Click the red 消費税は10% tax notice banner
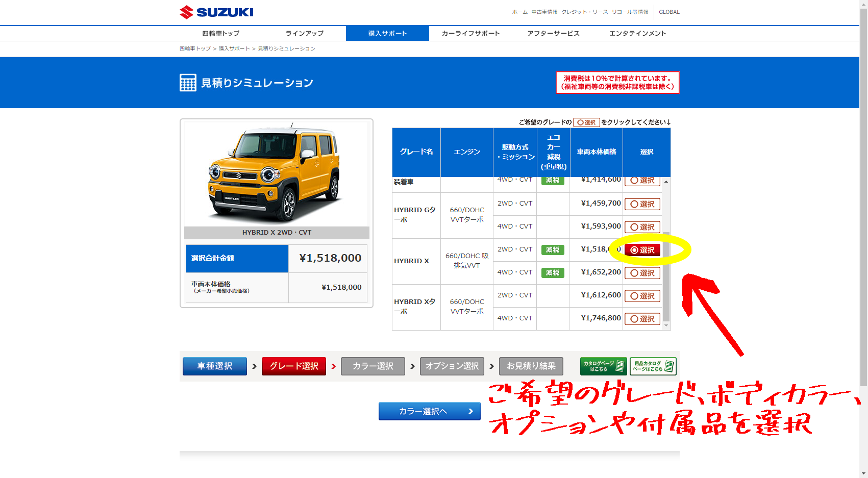 [x=617, y=82]
